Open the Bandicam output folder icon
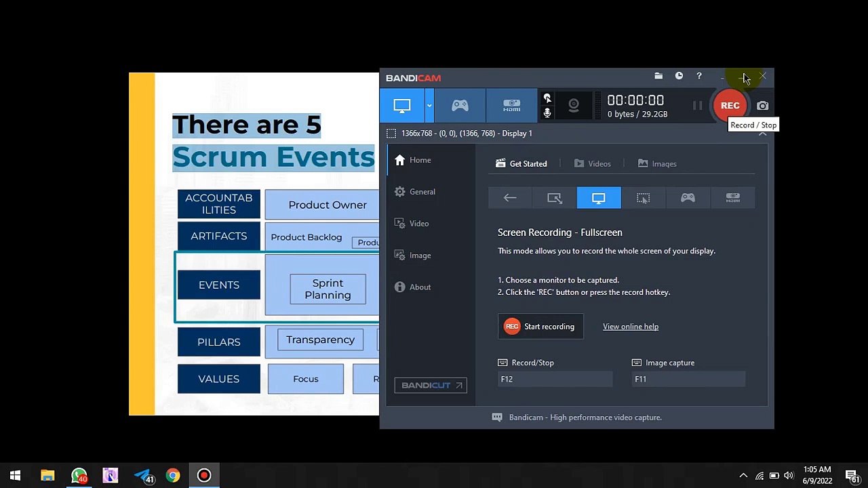The width and height of the screenshot is (868, 488). pyautogui.click(x=658, y=76)
